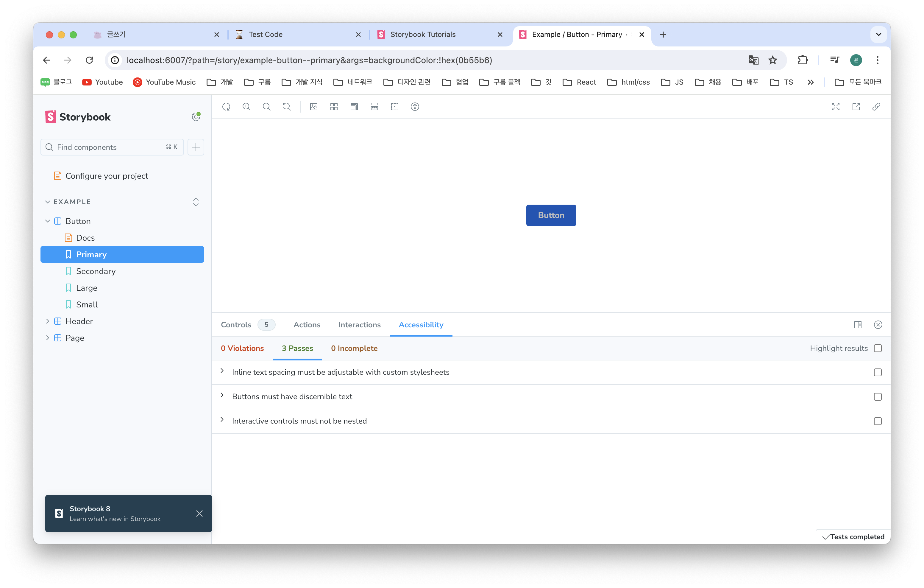
Task: Open the background change tool
Action: 313,107
